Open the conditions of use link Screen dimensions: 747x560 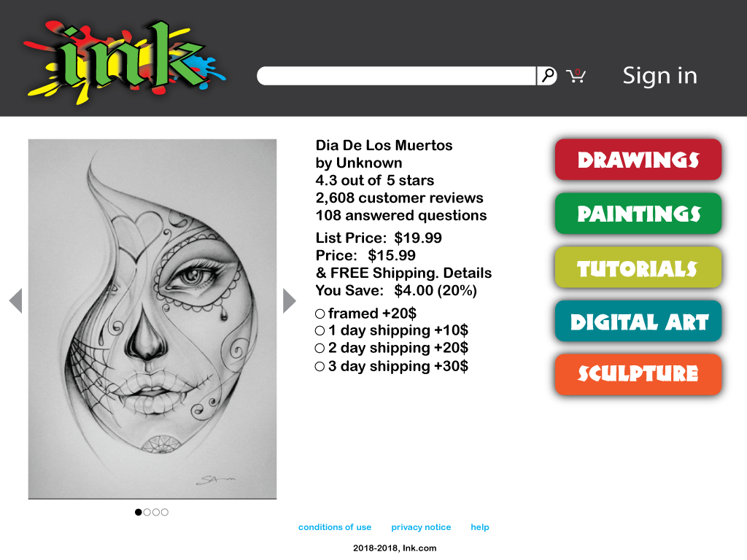click(334, 527)
